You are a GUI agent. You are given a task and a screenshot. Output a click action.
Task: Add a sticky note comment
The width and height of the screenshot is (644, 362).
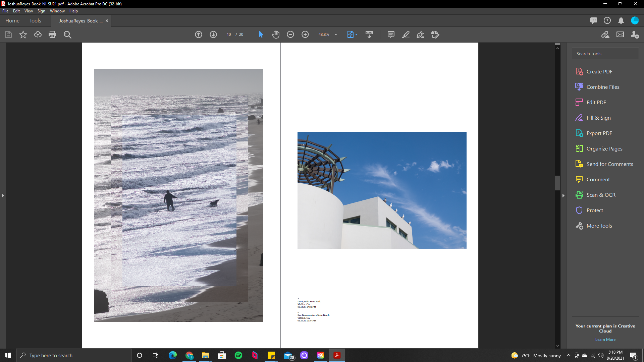tap(391, 35)
